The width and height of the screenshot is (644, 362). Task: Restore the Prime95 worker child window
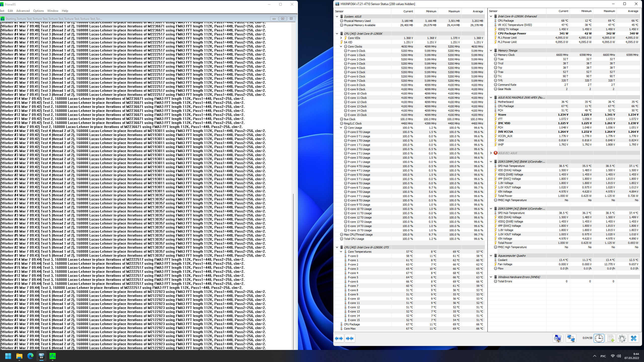tap(283, 19)
